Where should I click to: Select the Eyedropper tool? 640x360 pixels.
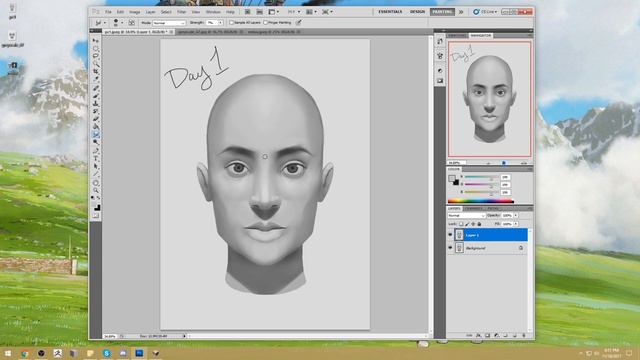pyautogui.click(x=96, y=78)
